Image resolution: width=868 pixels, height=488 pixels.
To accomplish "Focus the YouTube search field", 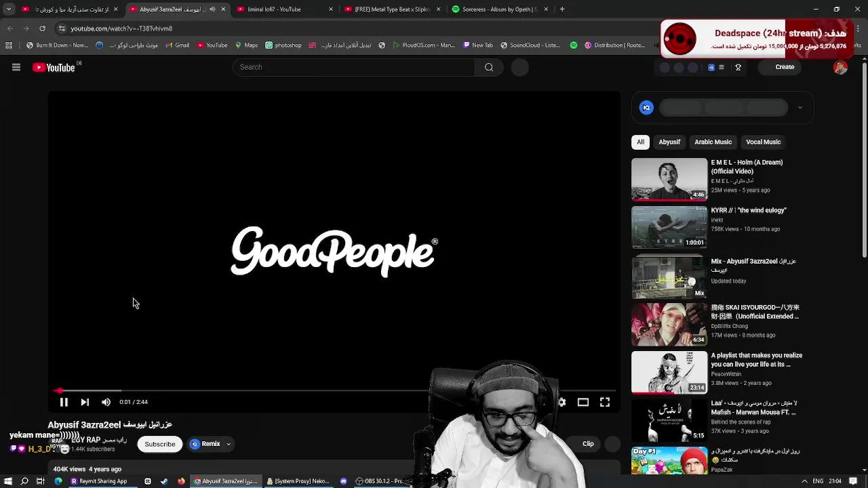I will pos(353,67).
